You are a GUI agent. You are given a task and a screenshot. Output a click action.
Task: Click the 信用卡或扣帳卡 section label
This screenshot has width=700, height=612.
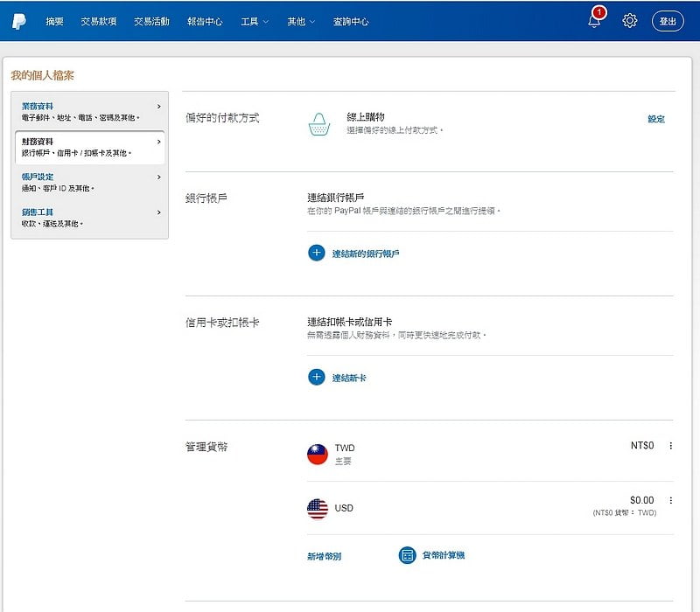222,322
